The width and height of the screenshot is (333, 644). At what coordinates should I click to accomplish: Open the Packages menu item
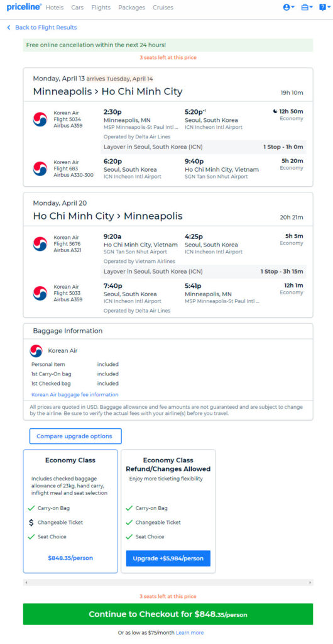tap(132, 8)
